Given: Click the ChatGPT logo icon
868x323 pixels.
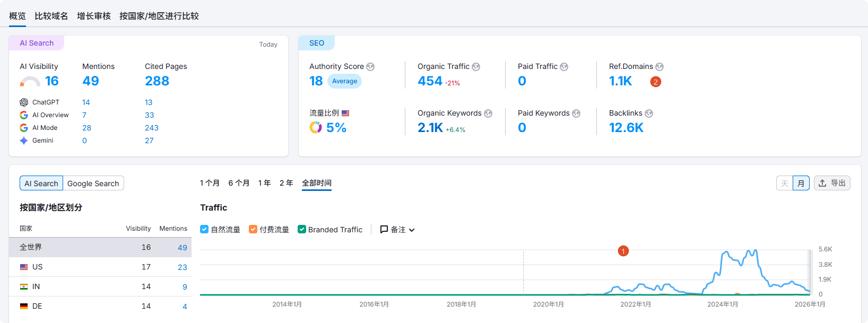Looking at the screenshot, I should click(x=24, y=102).
